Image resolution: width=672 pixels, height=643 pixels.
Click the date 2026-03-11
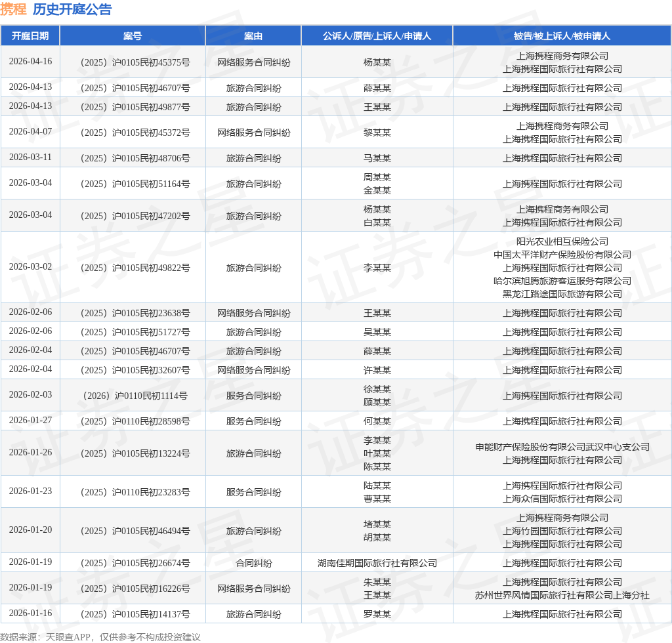click(x=30, y=157)
